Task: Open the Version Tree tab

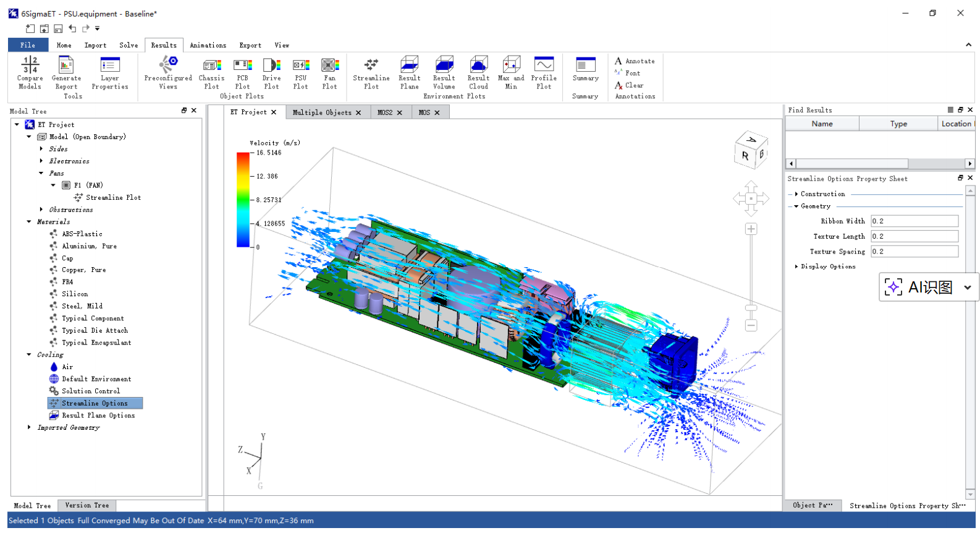Action: tap(87, 505)
